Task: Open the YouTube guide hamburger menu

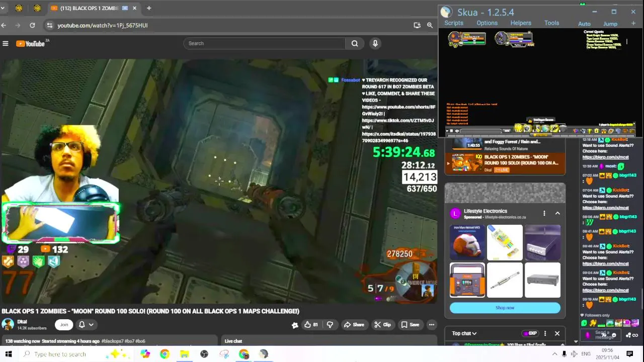Action: [x=6, y=43]
